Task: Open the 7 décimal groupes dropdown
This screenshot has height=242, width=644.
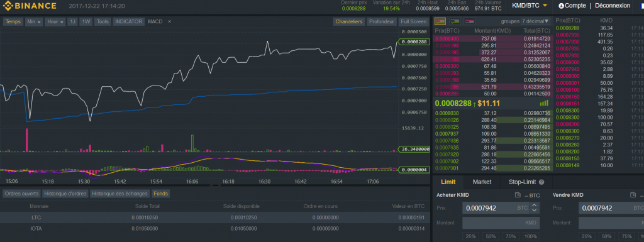Action: [x=536, y=21]
